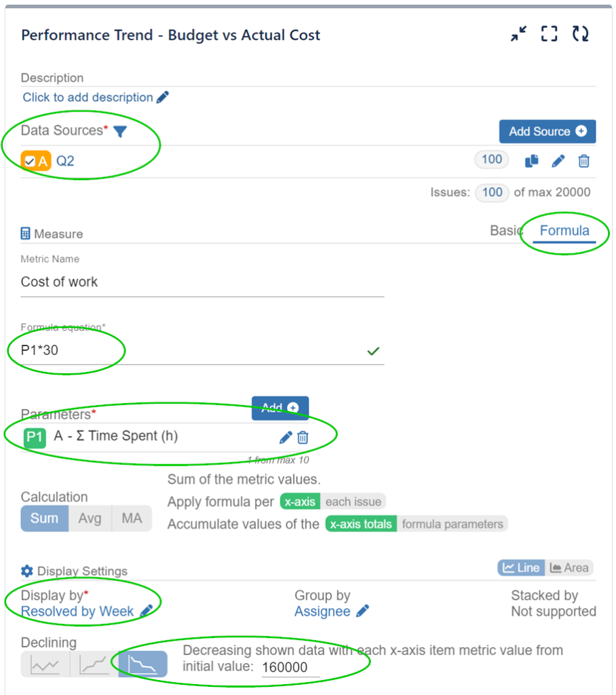Click the Add Source button
Viewport: 616px width, 695px height.
tap(547, 132)
